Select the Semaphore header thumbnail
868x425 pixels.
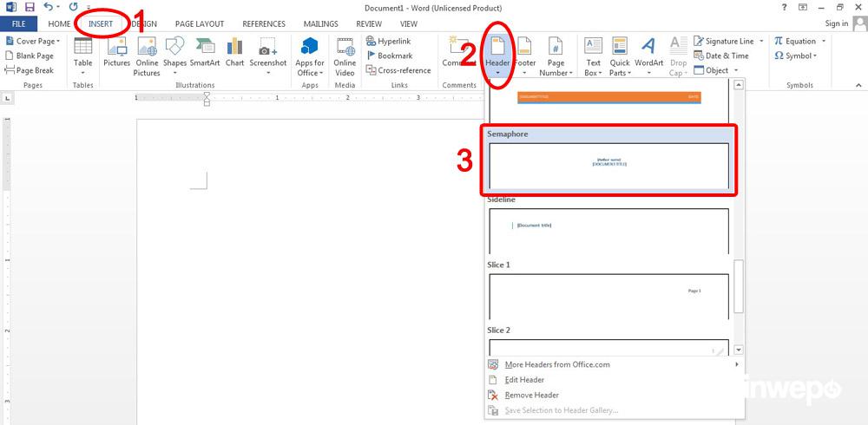tap(608, 165)
